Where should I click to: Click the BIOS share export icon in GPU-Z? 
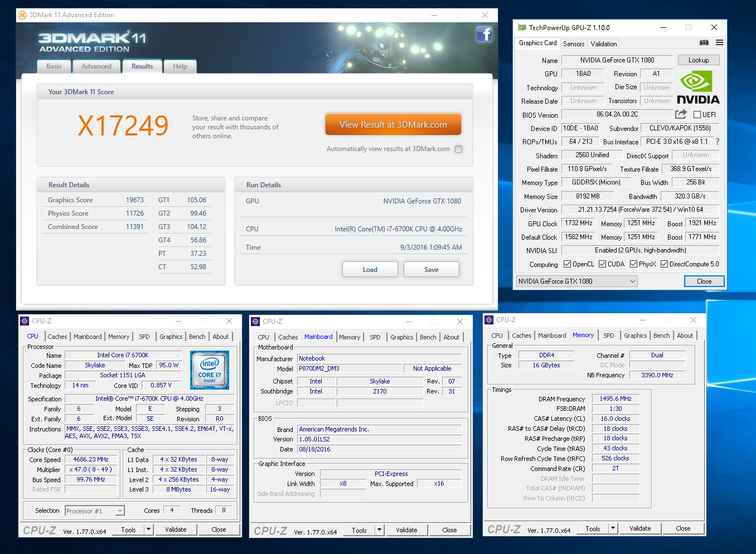tap(681, 114)
